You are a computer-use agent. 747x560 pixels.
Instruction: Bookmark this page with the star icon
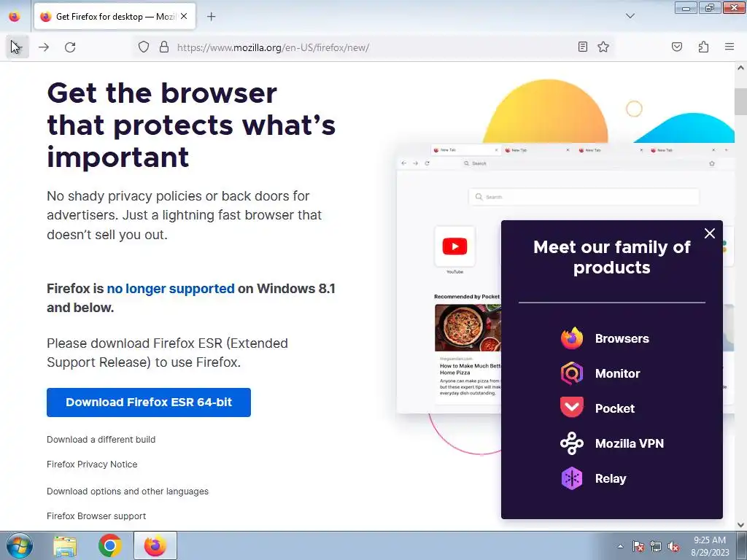[x=603, y=47]
